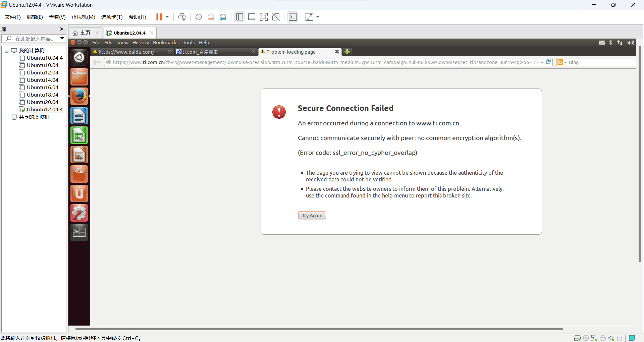Viewport: 644px width, 342px height.
Task: Click the Bing search input box
Action: point(602,62)
